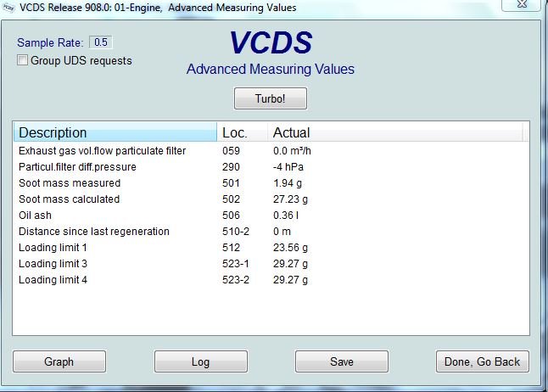This screenshot has height=392, width=548.
Task: Click the 0 m distance value
Action: (282, 231)
